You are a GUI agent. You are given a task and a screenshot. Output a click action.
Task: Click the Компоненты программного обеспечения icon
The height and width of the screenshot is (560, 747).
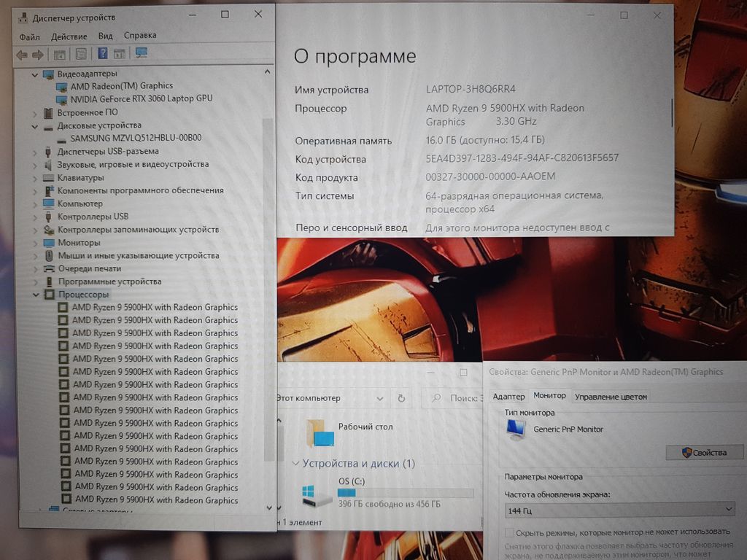[49, 190]
